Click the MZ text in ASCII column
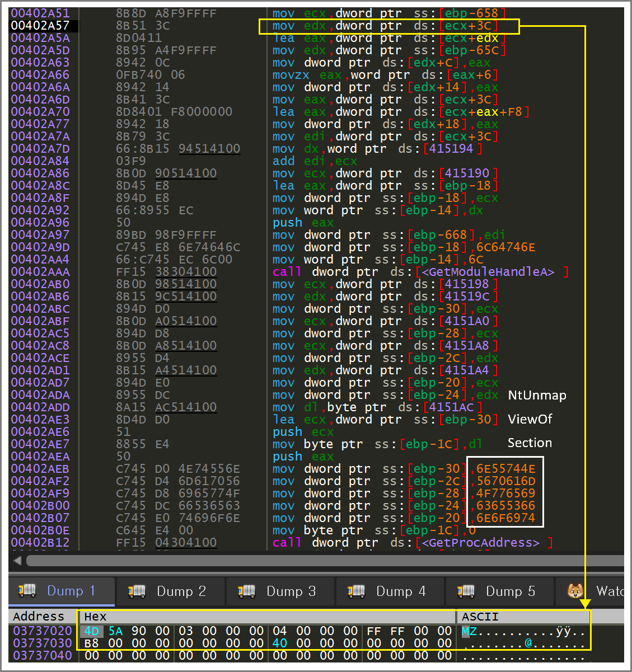 [x=469, y=631]
